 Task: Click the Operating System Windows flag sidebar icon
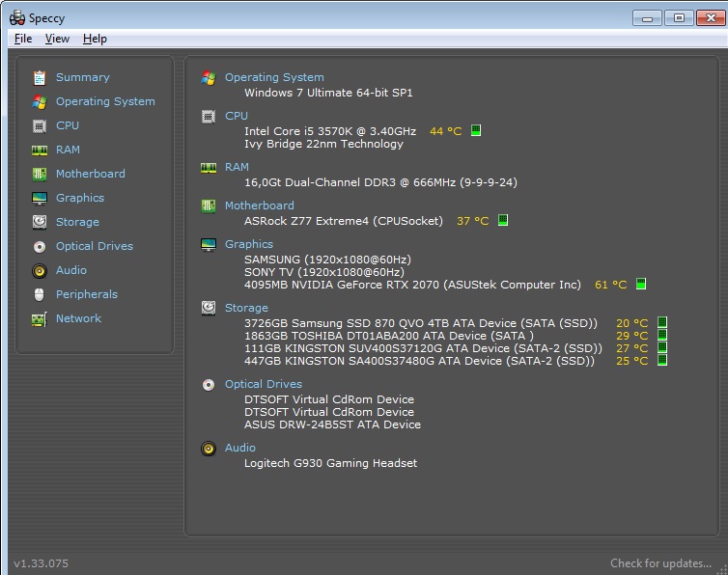(40, 101)
